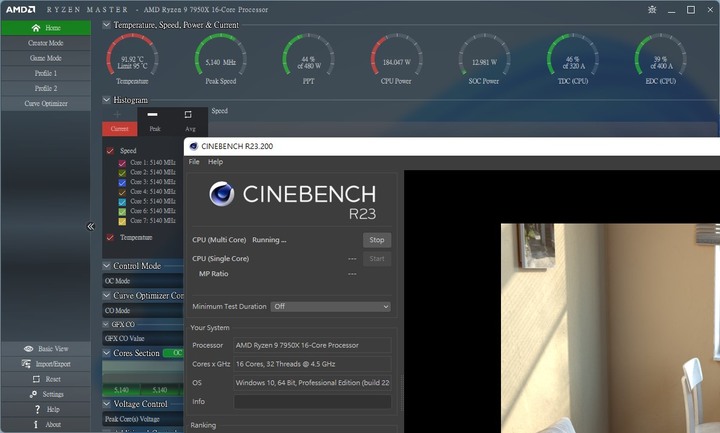The image size is (720, 433).
Task: Open Settings gear in Ryzen Master sidebar
Action: pyautogui.click(x=33, y=394)
